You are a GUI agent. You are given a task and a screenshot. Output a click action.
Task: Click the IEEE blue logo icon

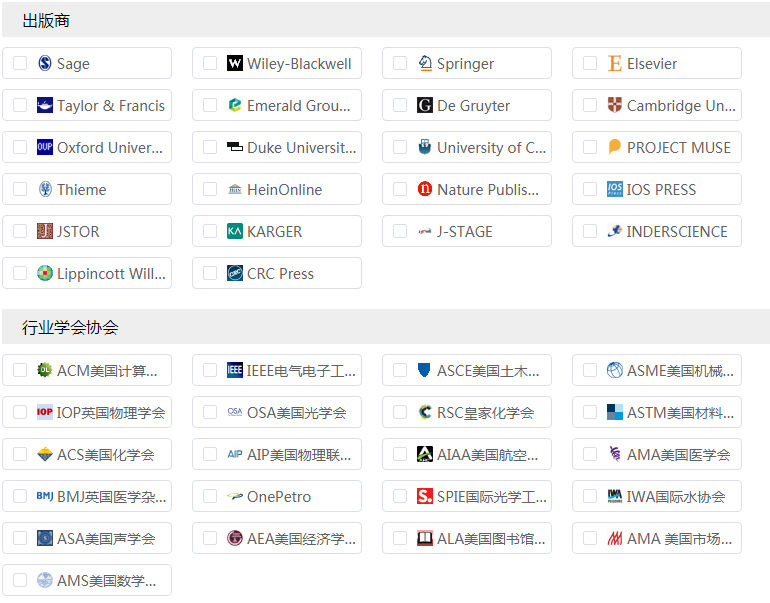pos(235,370)
